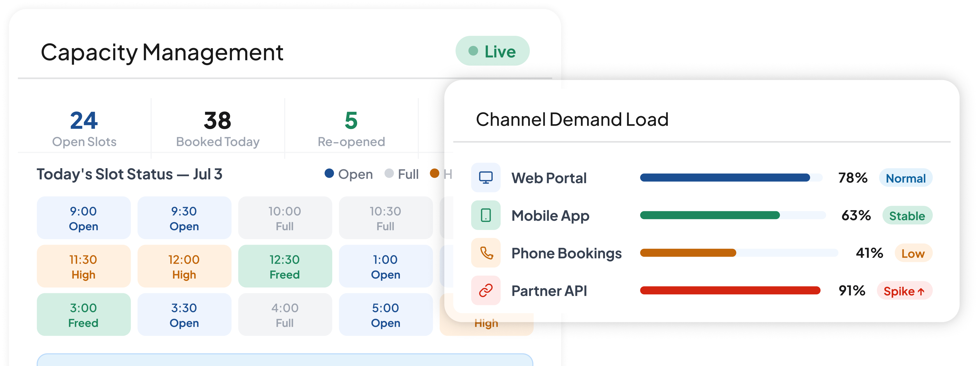Pick the 12:00 High slot
Viewport: 980px width, 366px height.
(184, 266)
